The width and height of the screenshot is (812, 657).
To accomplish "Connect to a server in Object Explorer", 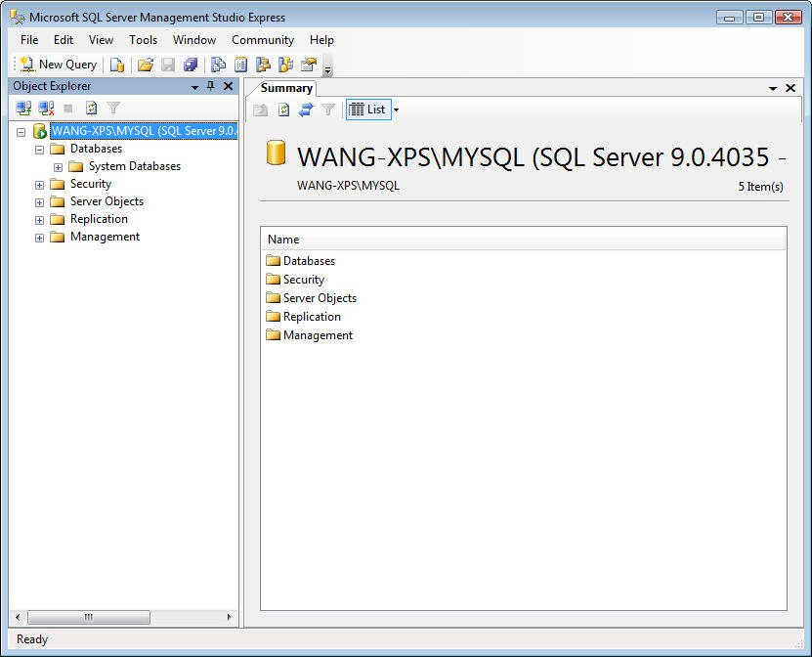I will (x=22, y=108).
